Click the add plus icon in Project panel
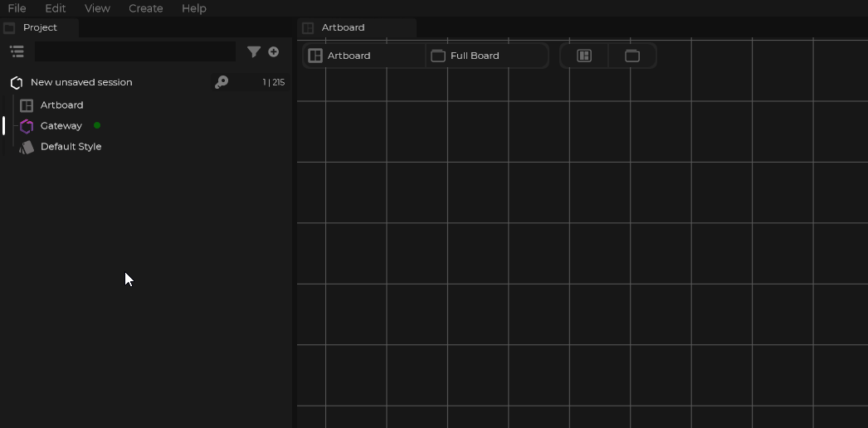This screenshot has width=868, height=428. (x=273, y=51)
